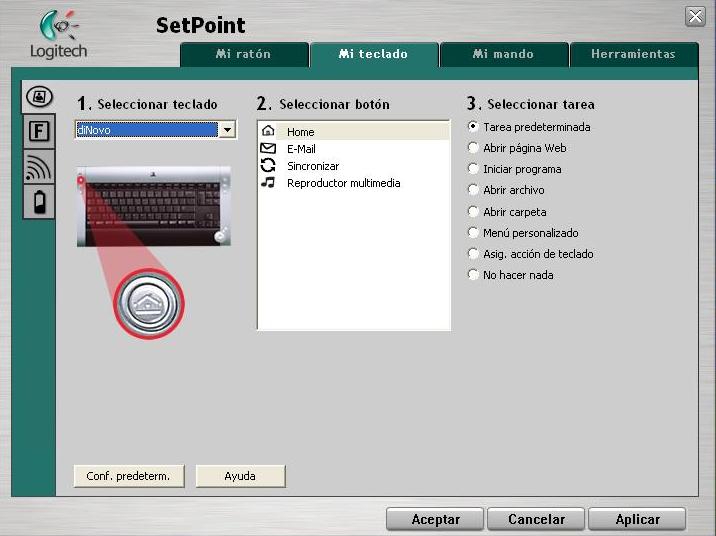
Task: Click the Home icon in button list
Action: [x=267, y=132]
